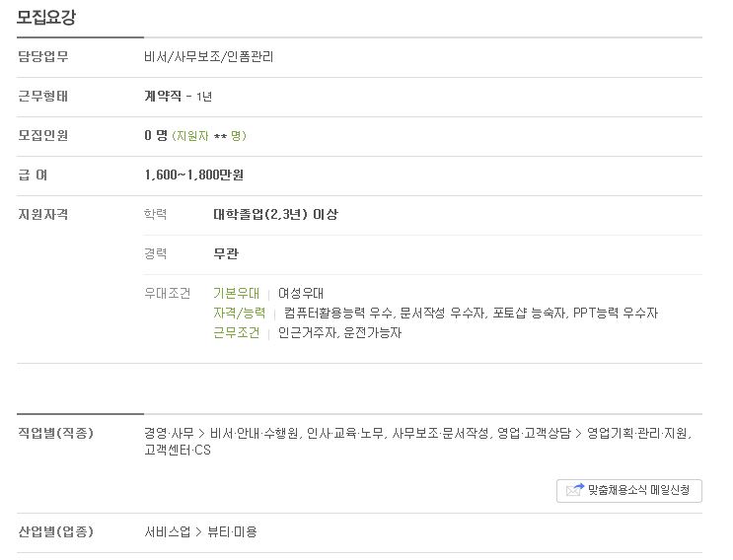Click the 근무조건 preference label
The image size is (733, 560).
coord(236,332)
